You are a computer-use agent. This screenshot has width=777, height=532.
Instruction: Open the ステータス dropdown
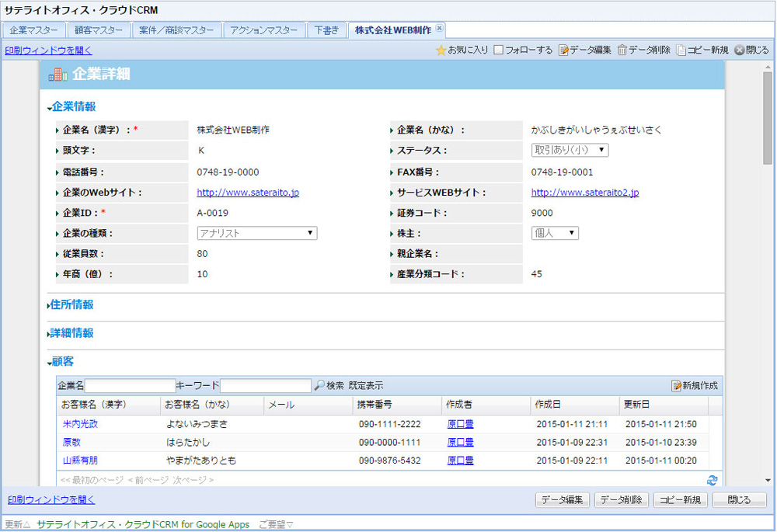pyautogui.click(x=570, y=151)
